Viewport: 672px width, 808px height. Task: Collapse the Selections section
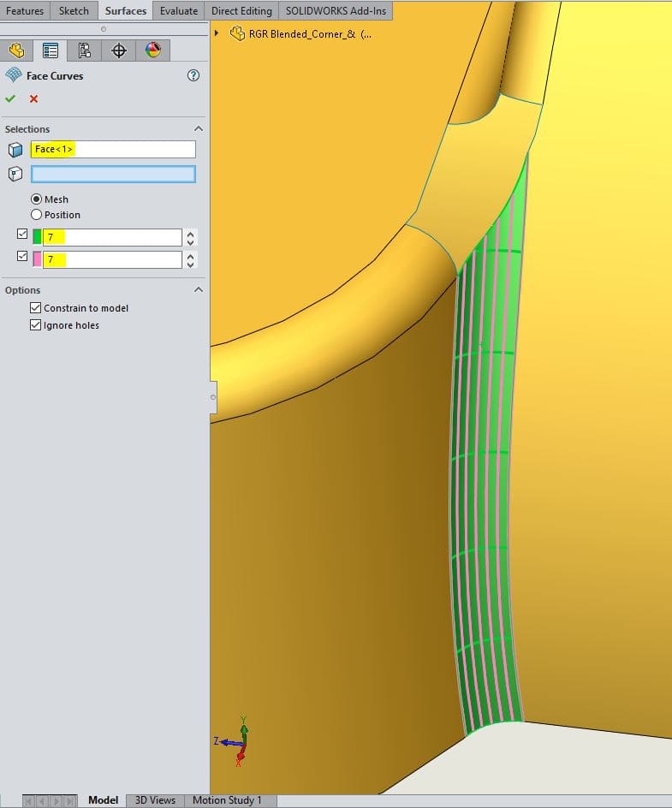[199, 129]
